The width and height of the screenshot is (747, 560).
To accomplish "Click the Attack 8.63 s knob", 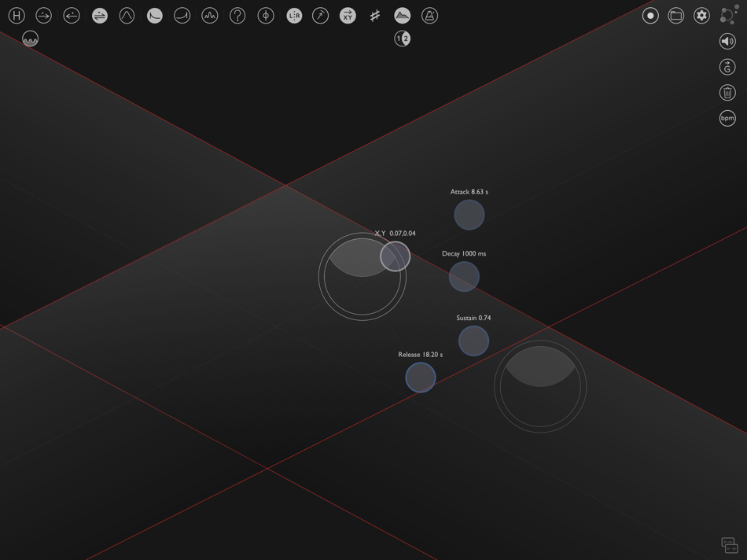I will [x=469, y=215].
